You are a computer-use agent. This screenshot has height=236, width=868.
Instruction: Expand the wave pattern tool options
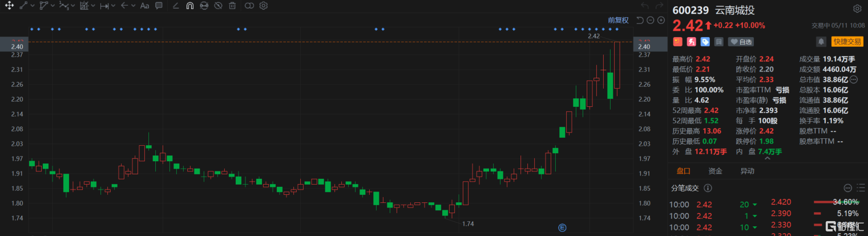click(72, 6)
